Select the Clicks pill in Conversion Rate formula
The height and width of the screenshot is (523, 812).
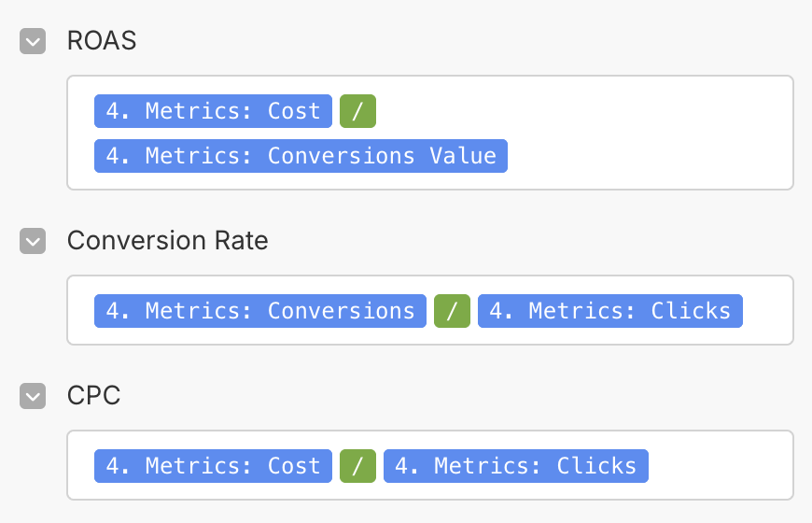click(x=610, y=311)
